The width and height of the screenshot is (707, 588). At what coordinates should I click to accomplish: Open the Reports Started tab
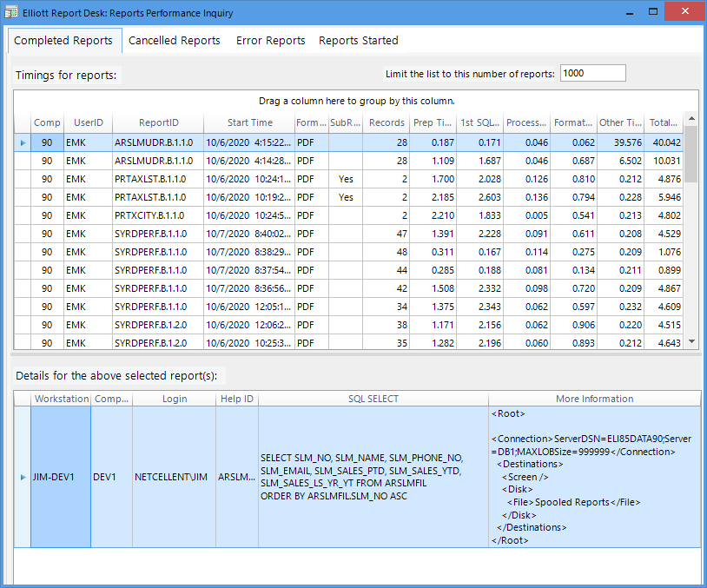tap(359, 41)
